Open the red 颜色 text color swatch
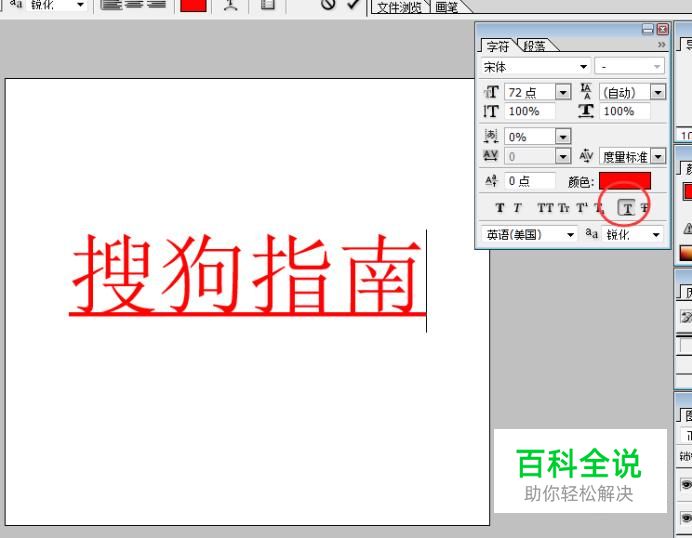Viewport: 692px width, 538px height. (x=624, y=181)
